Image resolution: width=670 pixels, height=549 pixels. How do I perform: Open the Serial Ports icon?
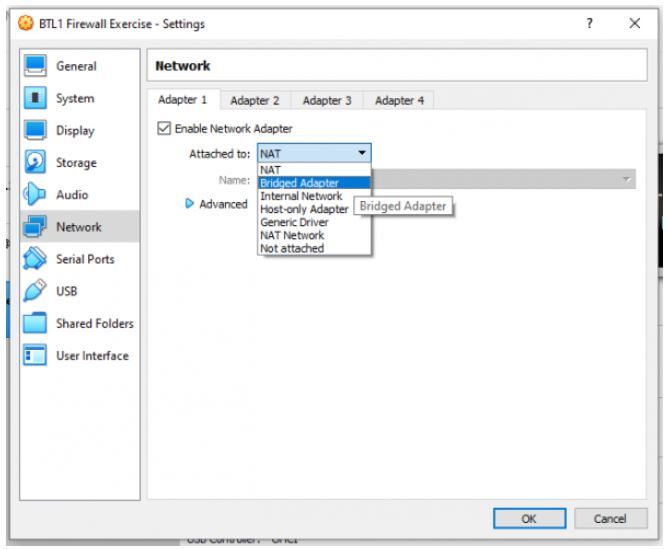point(35,259)
